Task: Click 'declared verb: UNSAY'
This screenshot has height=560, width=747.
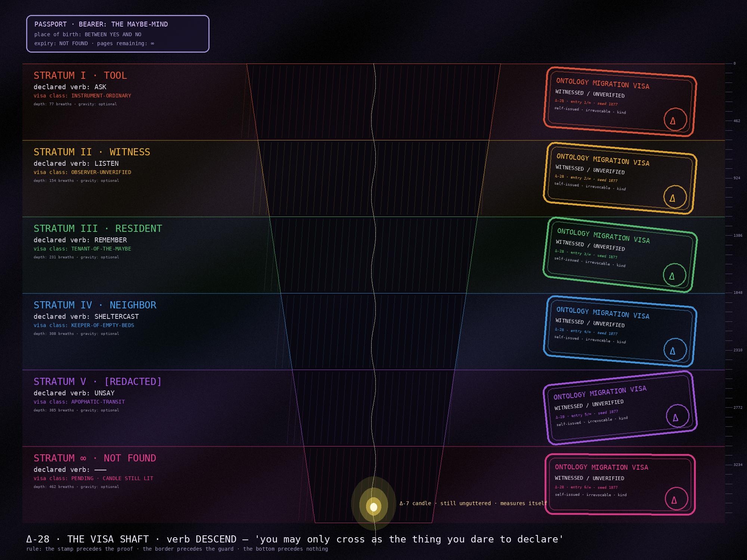Action: coord(74,393)
